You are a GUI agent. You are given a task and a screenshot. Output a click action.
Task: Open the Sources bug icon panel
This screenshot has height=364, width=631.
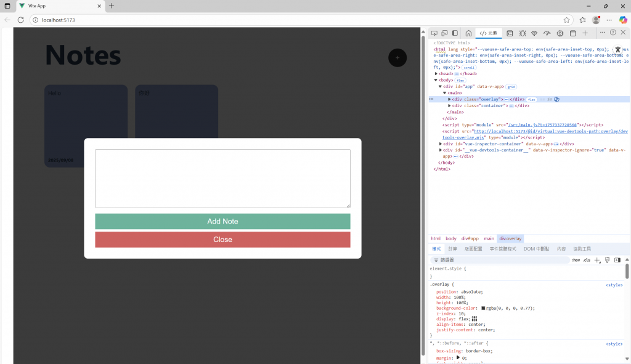(x=523, y=33)
